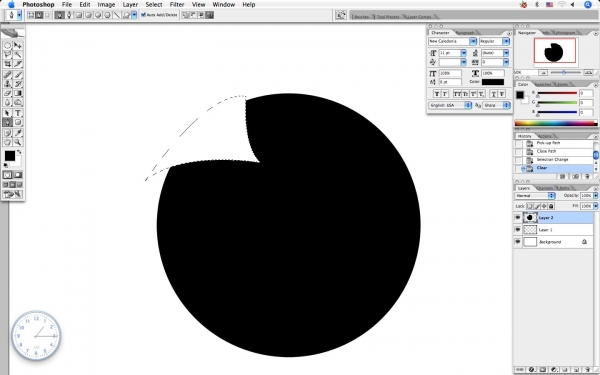Screen dimensions: 600x375
Task: Open the font family dropdown
Action: (473, 41)
